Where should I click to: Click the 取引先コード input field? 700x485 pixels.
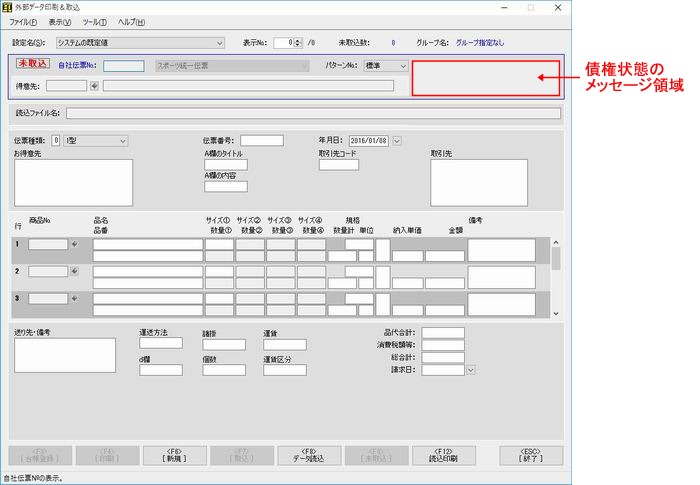click(x=339, y=164)
